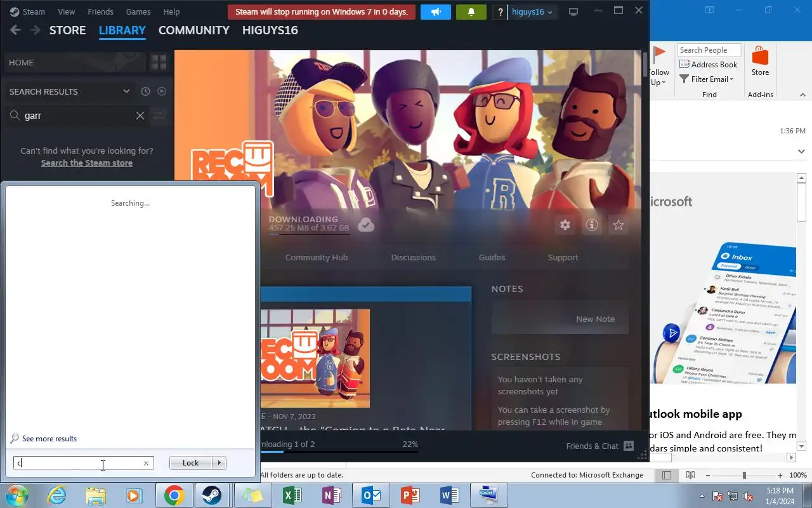This screenshot has height=508, width=812.
Task: Clear the Start menu search box
Action: (x=146, y=464)
